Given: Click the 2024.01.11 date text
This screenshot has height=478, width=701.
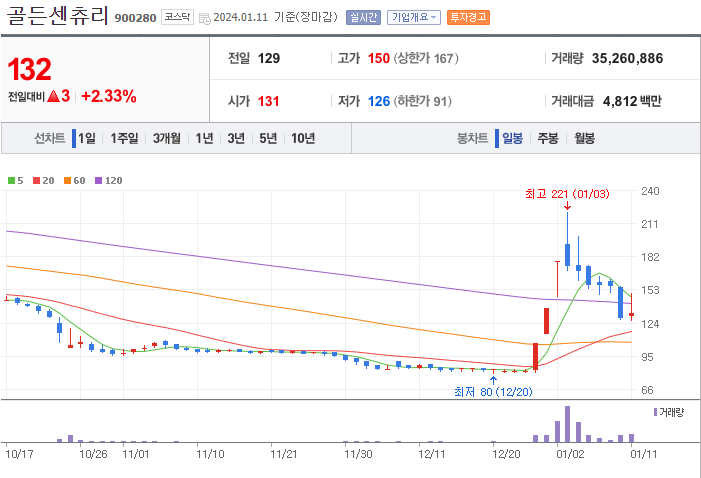Looking at the screenshot, I should (241, 17).
